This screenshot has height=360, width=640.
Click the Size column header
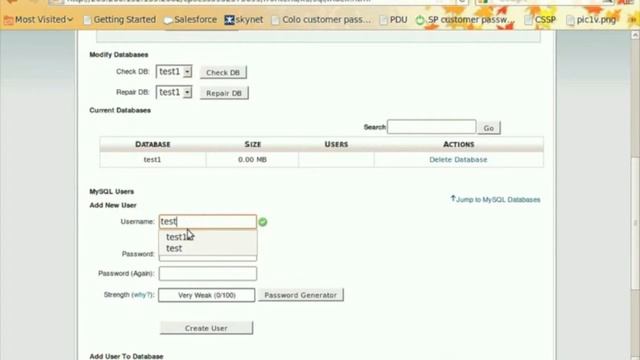tap(252, 144)
